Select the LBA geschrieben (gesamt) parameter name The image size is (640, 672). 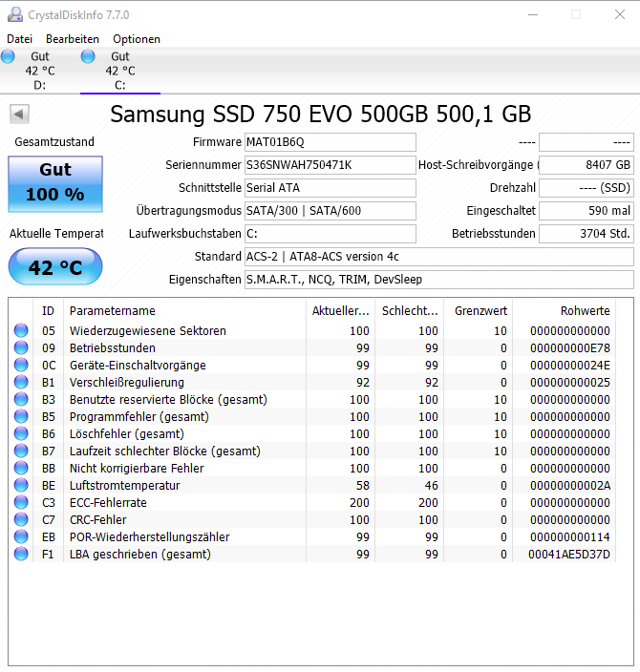tap(140, 555)
